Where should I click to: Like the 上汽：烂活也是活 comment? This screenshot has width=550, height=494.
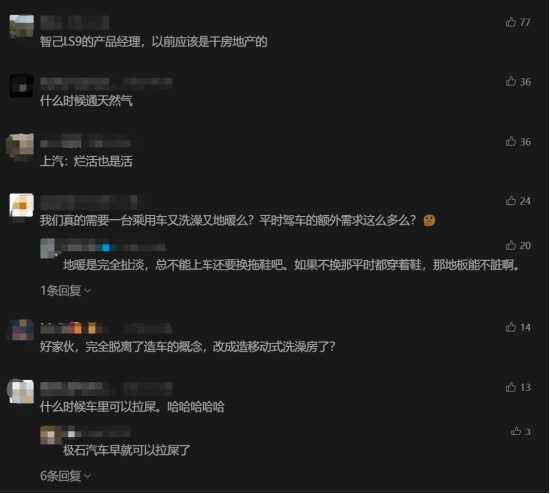[x=511, y=141]
